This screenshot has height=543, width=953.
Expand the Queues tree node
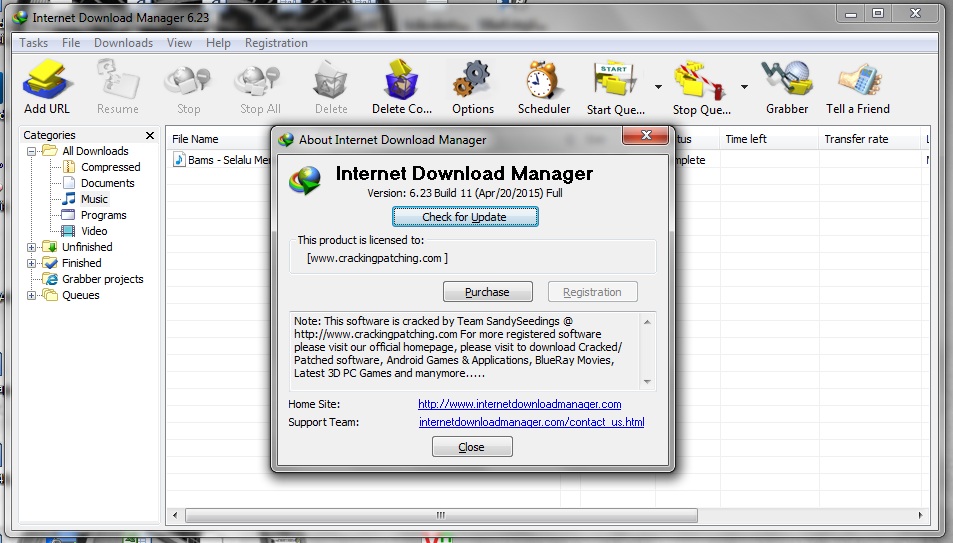(x=31, y=296)
